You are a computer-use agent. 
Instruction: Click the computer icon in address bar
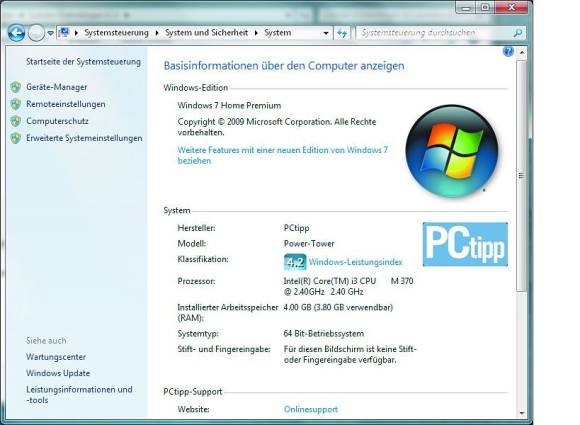[64, 33]
